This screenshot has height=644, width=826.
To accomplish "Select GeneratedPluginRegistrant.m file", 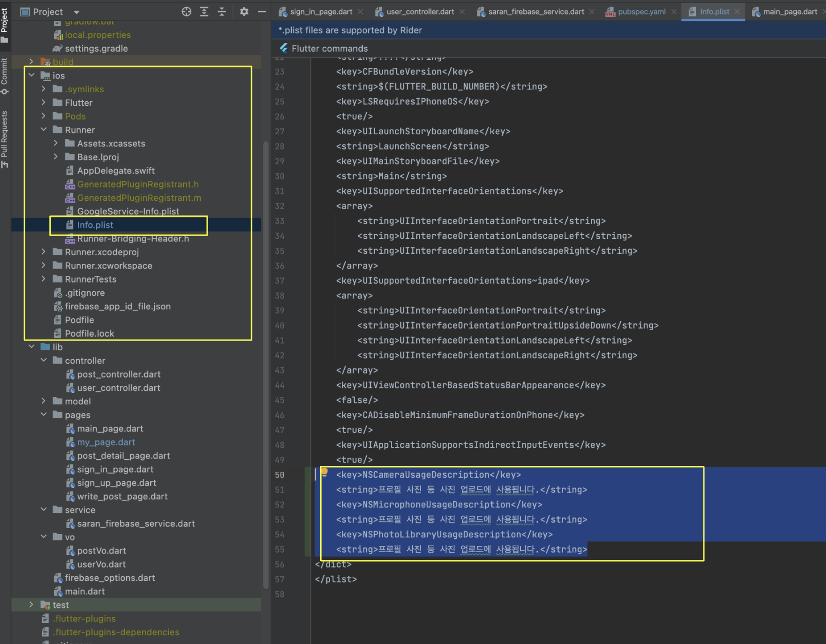I will point(139,198).
